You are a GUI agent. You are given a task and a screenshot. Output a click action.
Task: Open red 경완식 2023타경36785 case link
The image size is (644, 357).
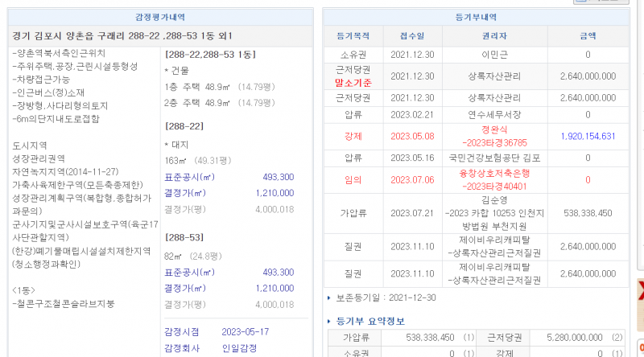pos(493,136)
